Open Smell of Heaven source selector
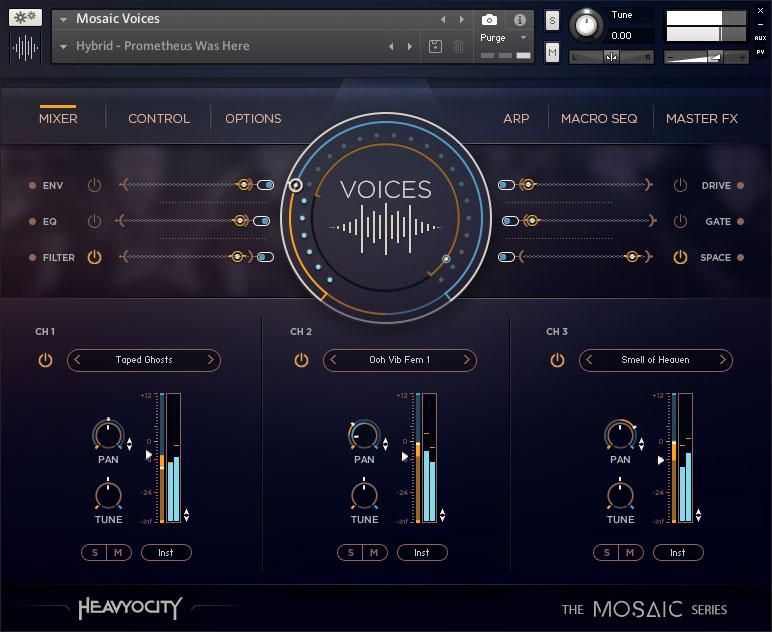Viewport: 772px width, 632px height. pos(656,360)
